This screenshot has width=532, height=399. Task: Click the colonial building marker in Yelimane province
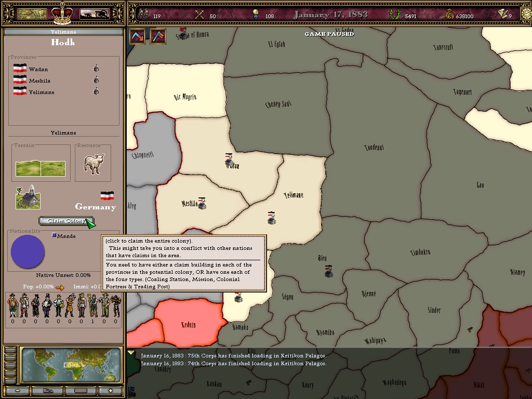pos(271,218)
